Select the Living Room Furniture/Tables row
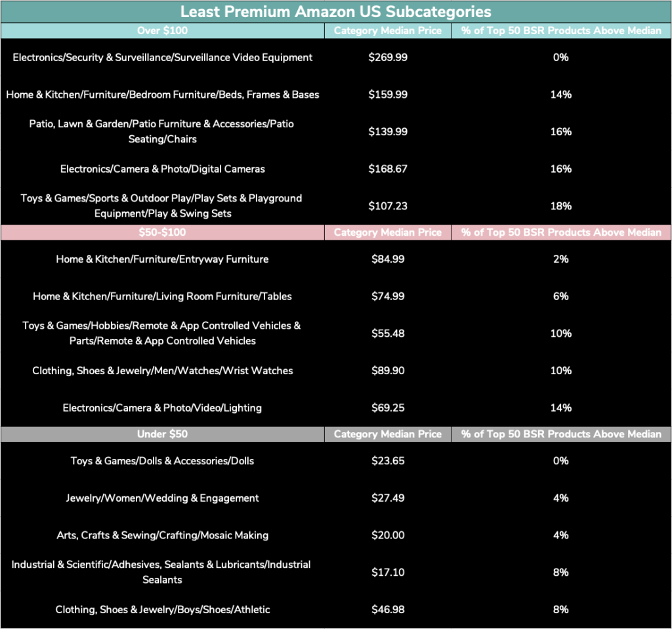Image resolution: width=672 pixels, height=629 pixels. [162, 297]
